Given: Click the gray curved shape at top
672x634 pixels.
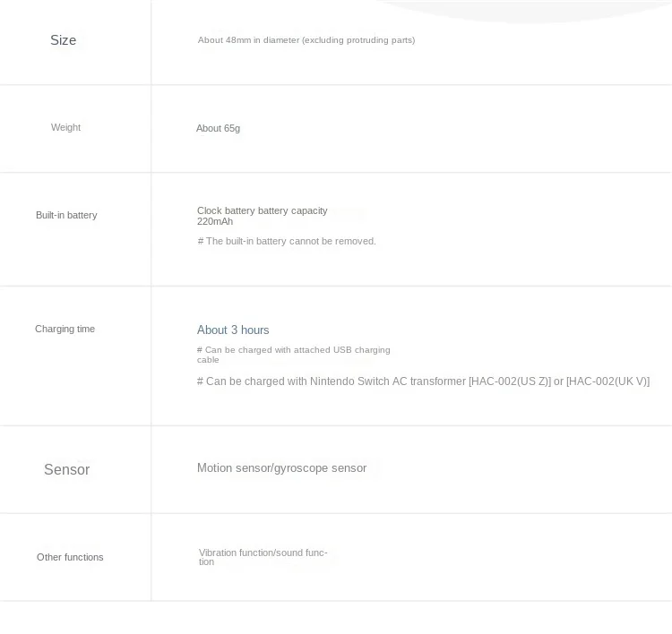Looking at the screenshot, I should [x=529, y=11].
